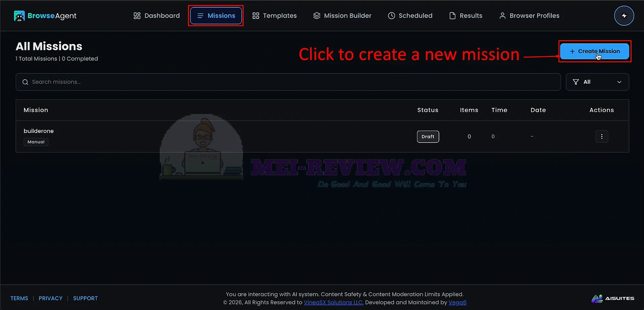The height and width of the screenshot is (310, 644).
Task: Click the lightning bolt profile icon
Action: click(x=624, y=16)
